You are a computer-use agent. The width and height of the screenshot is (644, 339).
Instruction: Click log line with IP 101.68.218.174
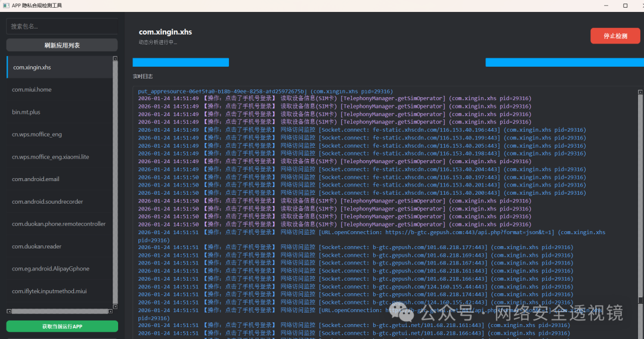355,295
